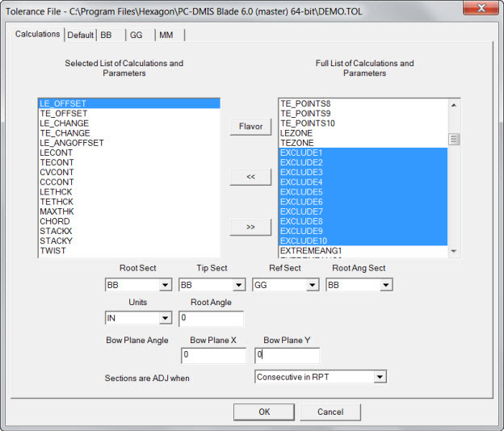Click the Flavor button
The width and height of the screenshot is (504, 431).
tap(250, 127)
